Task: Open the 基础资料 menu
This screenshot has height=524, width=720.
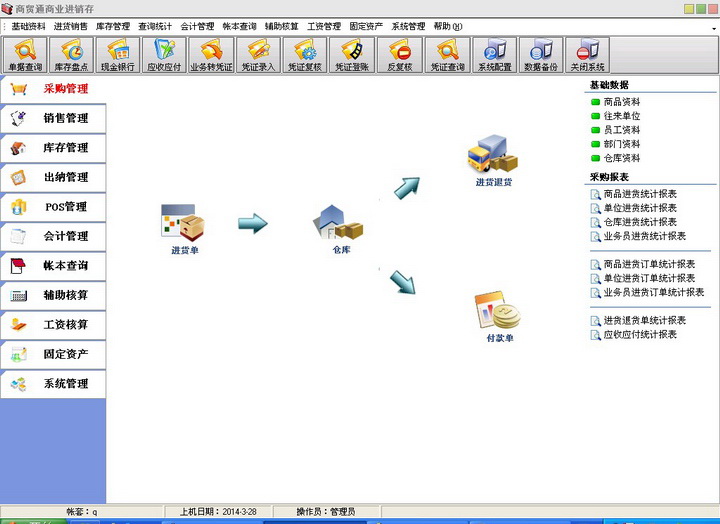Action: [28, 27]
